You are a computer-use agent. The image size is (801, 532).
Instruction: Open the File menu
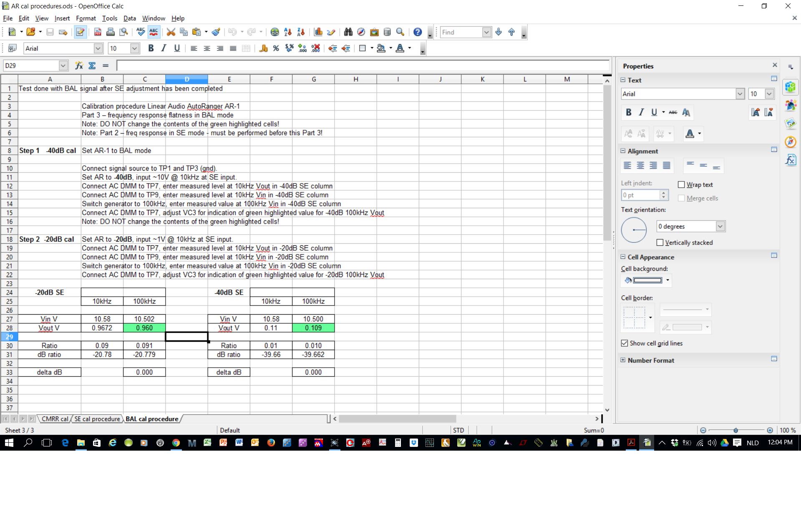[x=8, y=18]
